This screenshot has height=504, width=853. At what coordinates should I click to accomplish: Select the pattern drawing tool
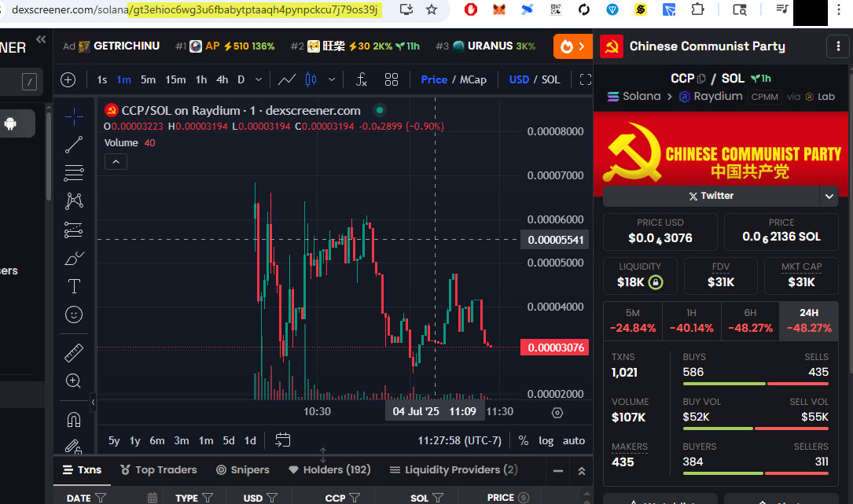point(74,201)
